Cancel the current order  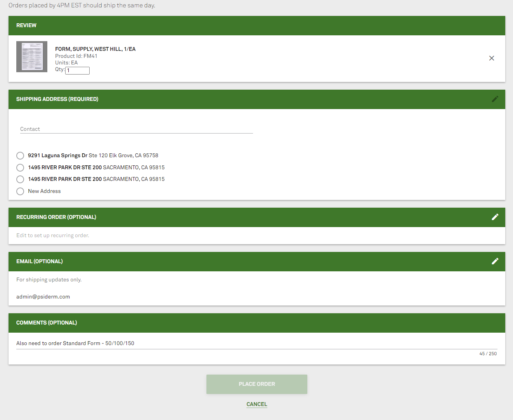(256, 404)
